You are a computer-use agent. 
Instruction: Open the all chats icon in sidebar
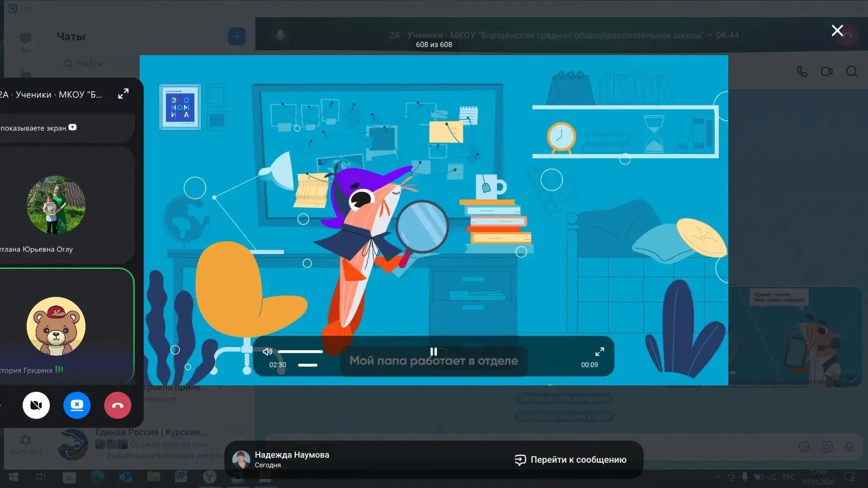pos(26,42)
